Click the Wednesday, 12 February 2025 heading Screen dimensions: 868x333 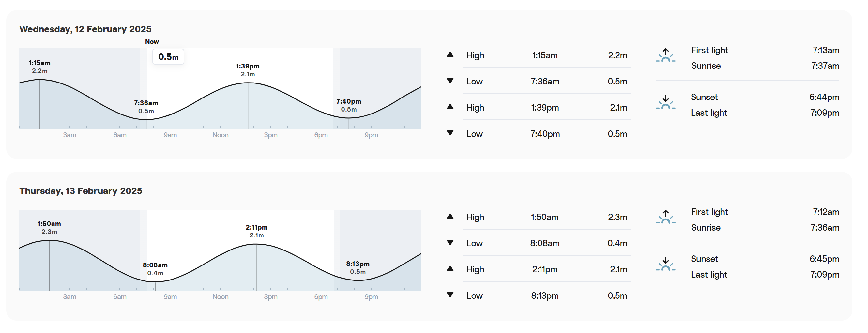pyautogui.click(x=85, y=29)
